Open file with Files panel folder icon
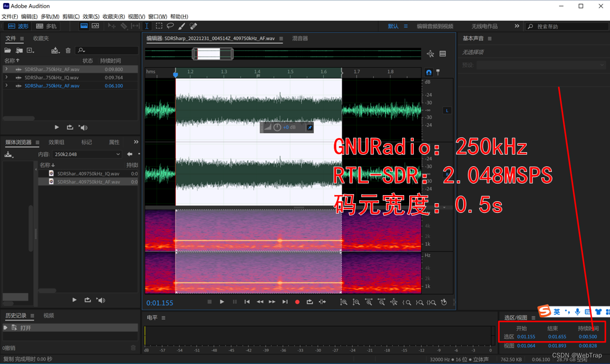 (8, 51)
